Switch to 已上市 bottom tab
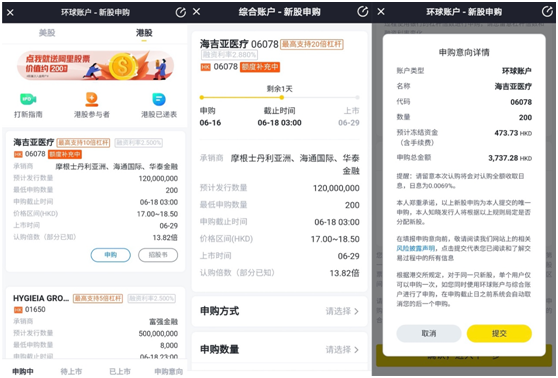This screenshot has height=378, width=558. click(120, 371)
